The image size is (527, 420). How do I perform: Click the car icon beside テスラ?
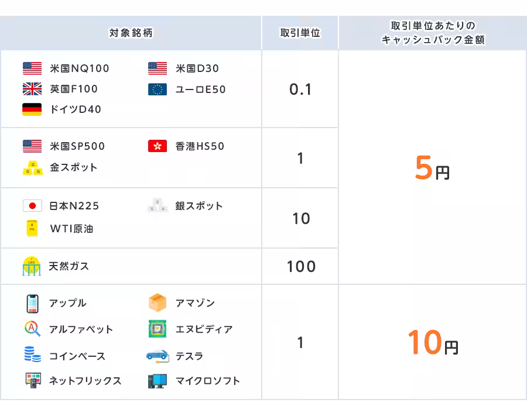[x=156, y=356]
